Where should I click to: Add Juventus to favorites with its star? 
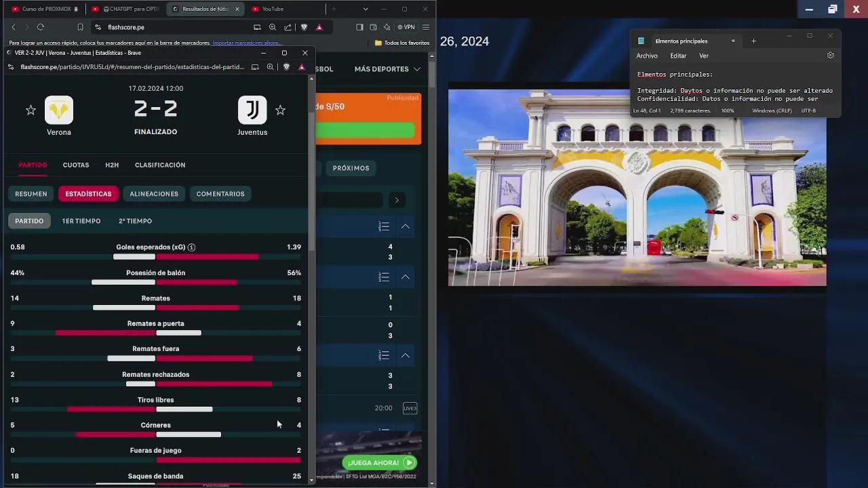(280, 110)
